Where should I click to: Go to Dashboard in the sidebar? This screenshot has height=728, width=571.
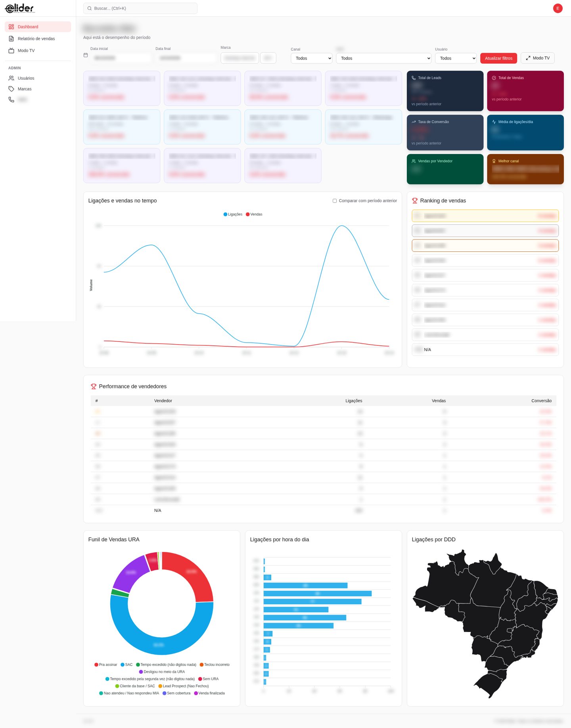[x=38, y=27]
